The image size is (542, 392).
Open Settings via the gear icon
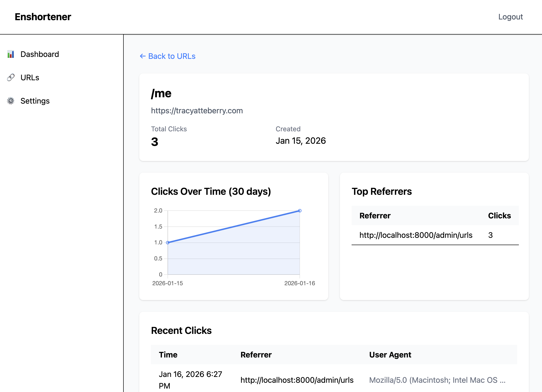click(11, 101)
